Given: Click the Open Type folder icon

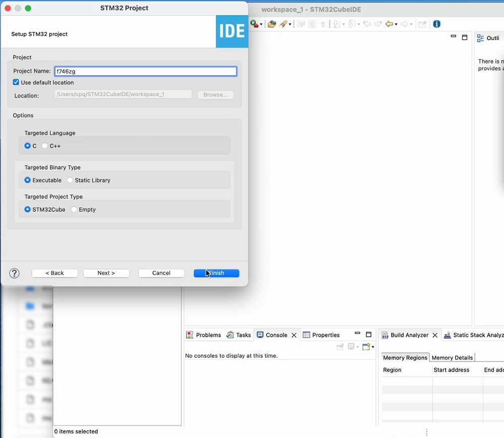Looking at the screenshot, I should [272, 24].
